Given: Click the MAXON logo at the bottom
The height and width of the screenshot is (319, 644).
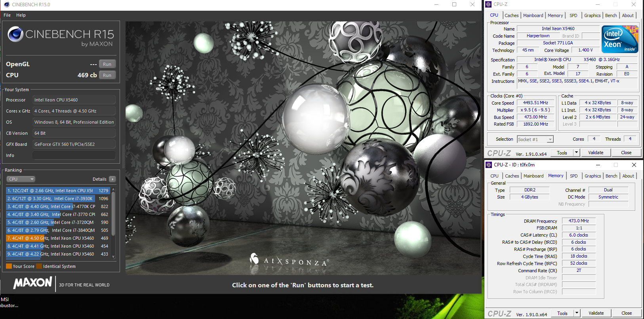Looking at the screenshot, I should (32, 283).
